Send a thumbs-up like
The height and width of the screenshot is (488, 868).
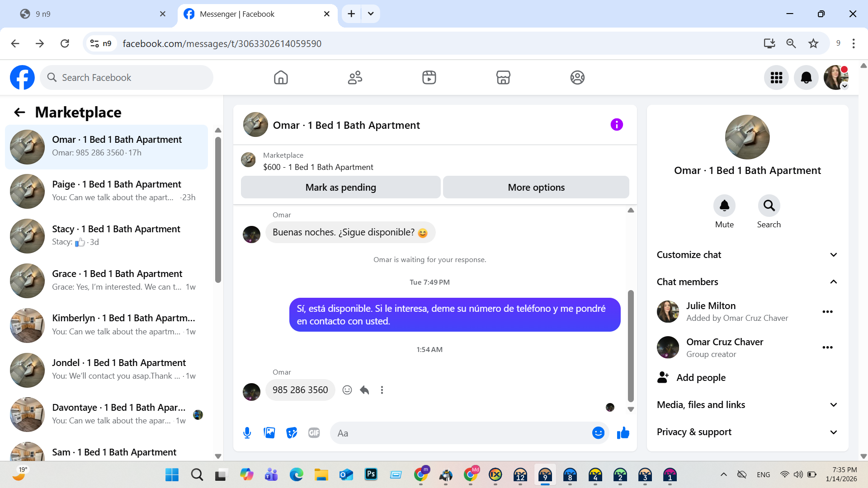(x=623, y=433)
